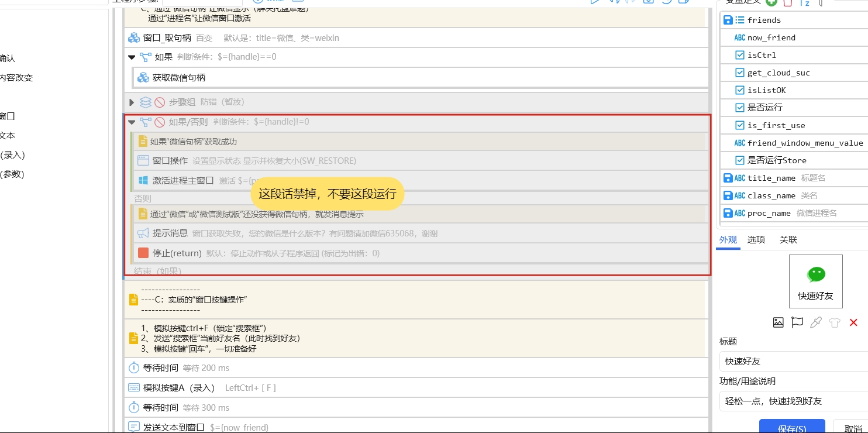Viewport: 868px width, 433px height.
Task: Select the class_name variable row
Action: click(x=794, y=195)
